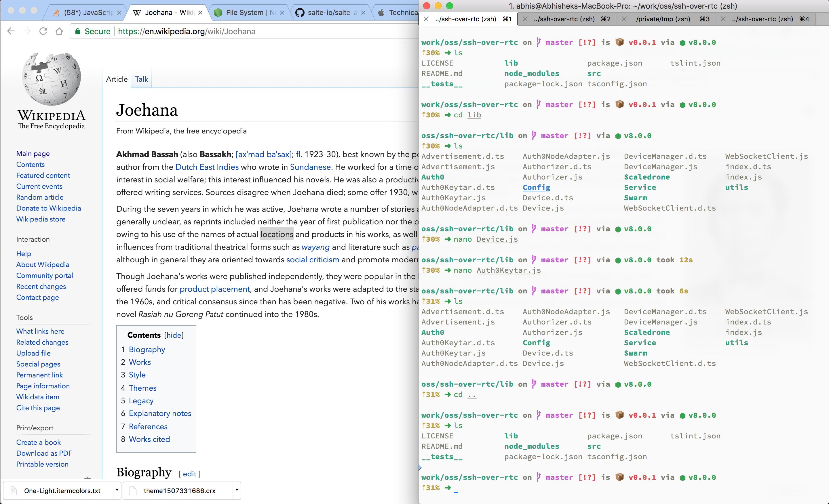The width and height of the screenshot is (829, 504).
Task: Click the terminal cursor prompt line
Action: 456,488
